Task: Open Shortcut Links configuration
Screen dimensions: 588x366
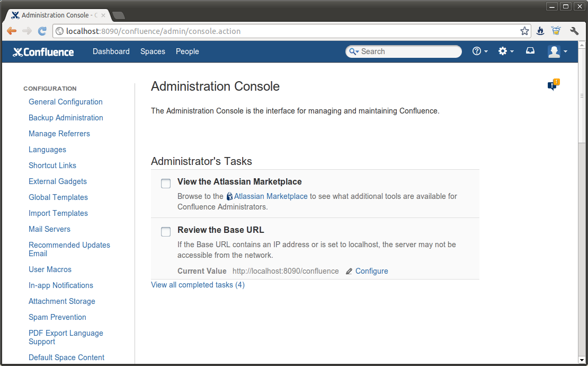Action: tap(52, 165)
